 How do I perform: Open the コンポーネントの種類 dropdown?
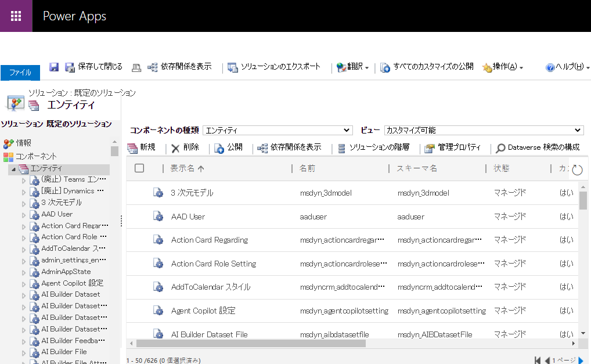point(277,129)
